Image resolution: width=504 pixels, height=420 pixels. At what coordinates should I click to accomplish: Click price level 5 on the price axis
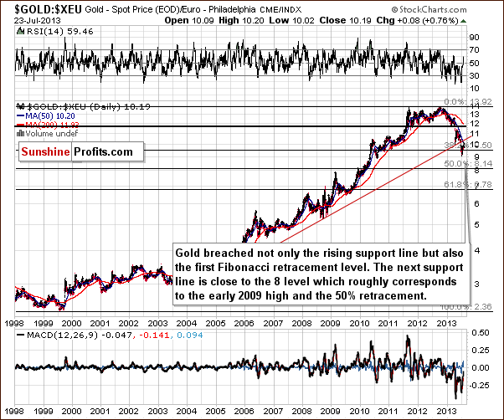click(476, 225)
